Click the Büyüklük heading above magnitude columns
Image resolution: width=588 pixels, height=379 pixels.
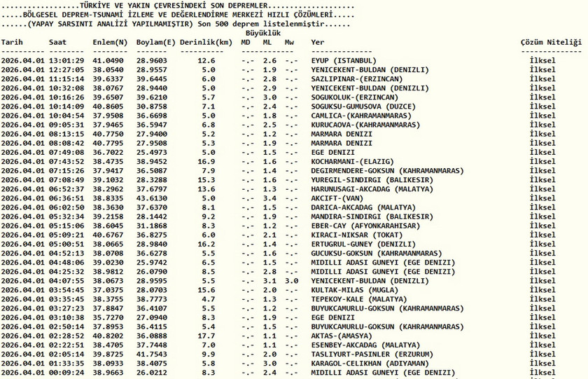click(263, 34)
